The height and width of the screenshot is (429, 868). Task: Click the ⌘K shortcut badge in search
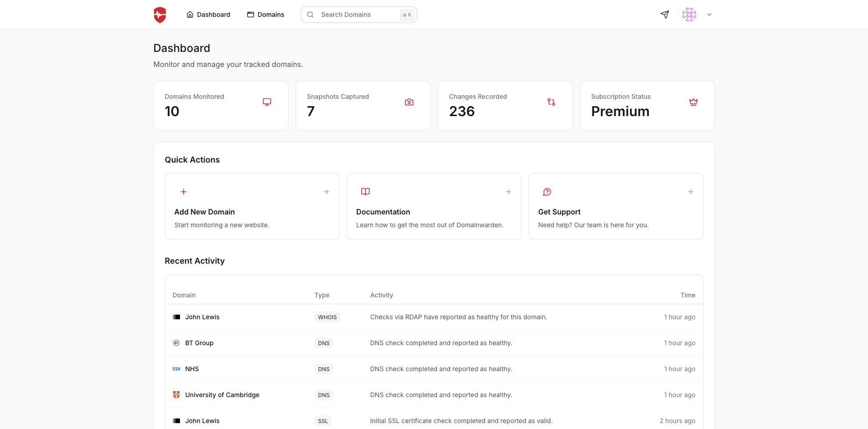407,15
